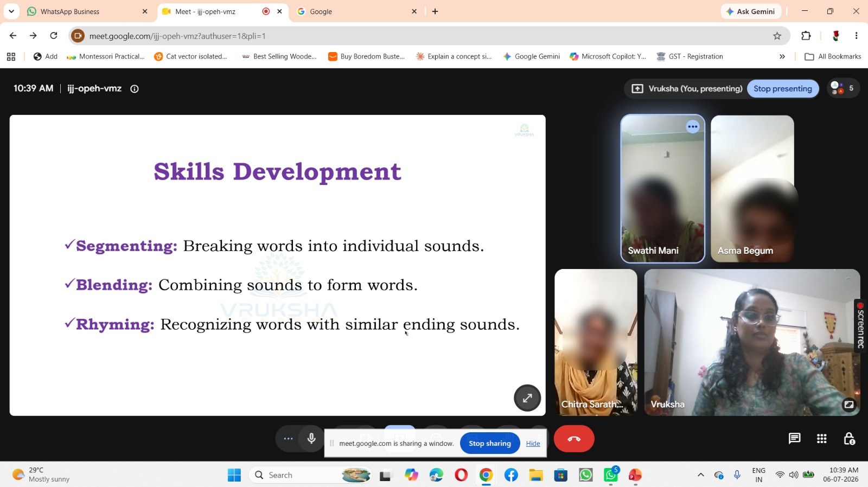End the call with the red hang-up button
This screenshot has height=487, width=868.
[574, 439]
